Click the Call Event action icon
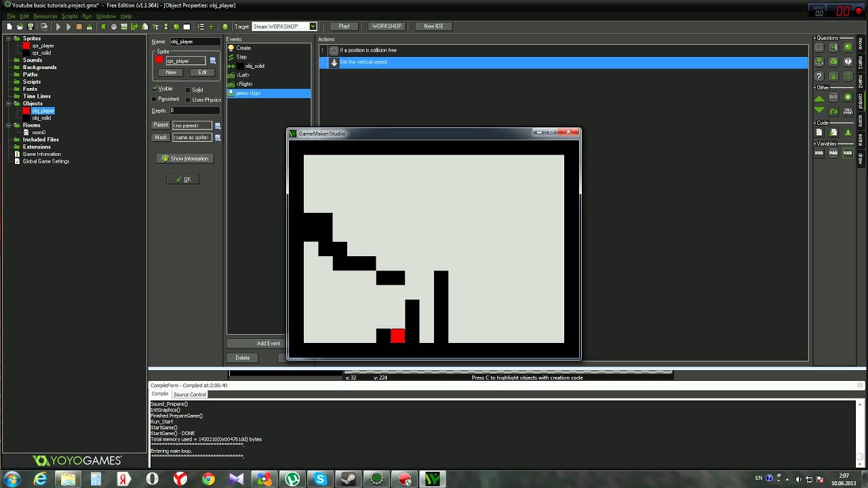The width and height of the screenshot is (868, 488). pyautogui.click(x=848, y=111)
